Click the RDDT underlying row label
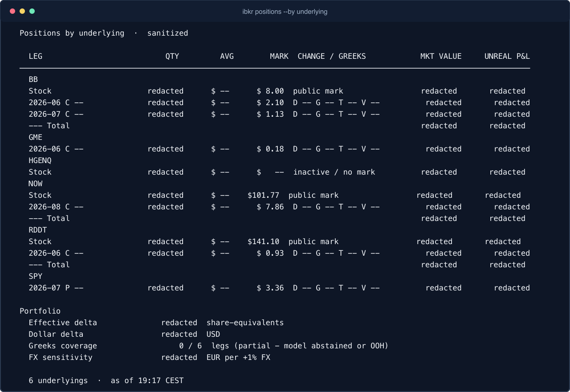 (x=38, y=230)
